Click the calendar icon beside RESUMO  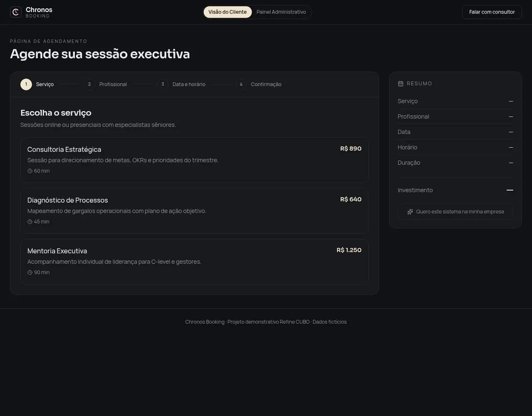pos(401,84)
